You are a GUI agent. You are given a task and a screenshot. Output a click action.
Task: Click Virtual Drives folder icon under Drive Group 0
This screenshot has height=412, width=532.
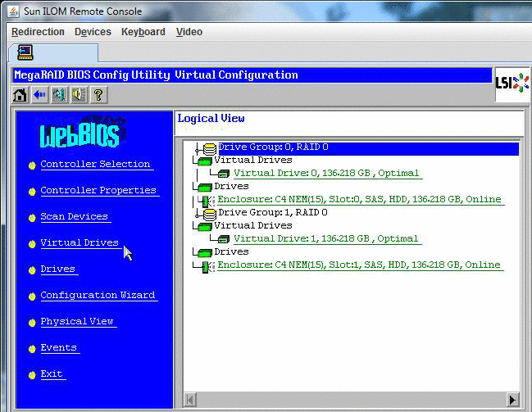pos(205,161)
